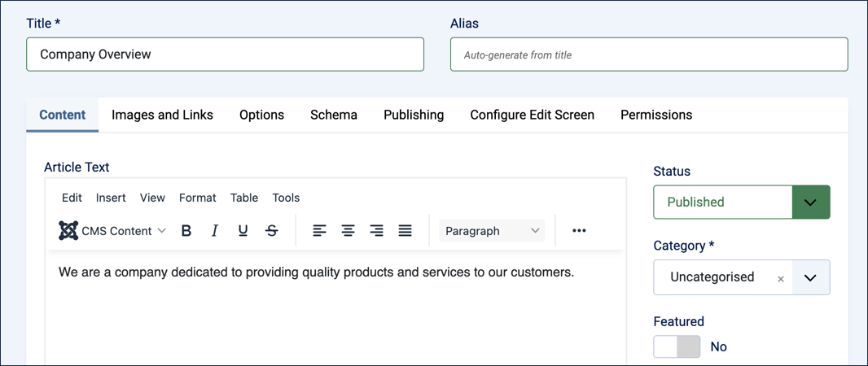The height and width of the screenshot is (366, 868).
Task: Open the Options tab
Action: [x=262, y=115]
